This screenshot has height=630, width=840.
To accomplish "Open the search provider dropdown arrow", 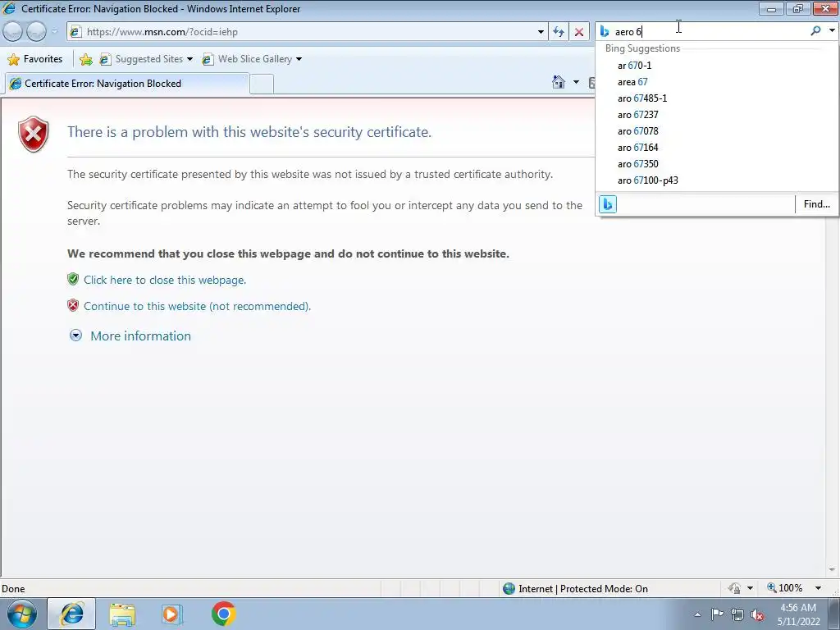I will [832, 31].
